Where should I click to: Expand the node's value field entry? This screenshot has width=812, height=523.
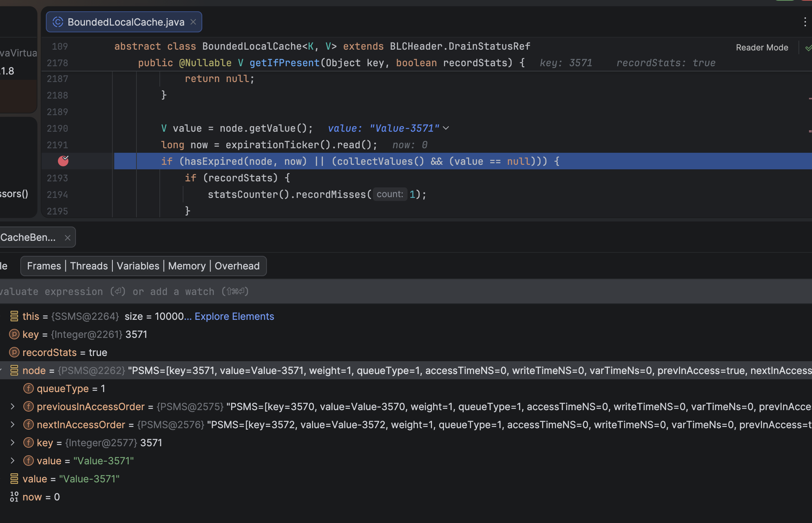point(12,461)
